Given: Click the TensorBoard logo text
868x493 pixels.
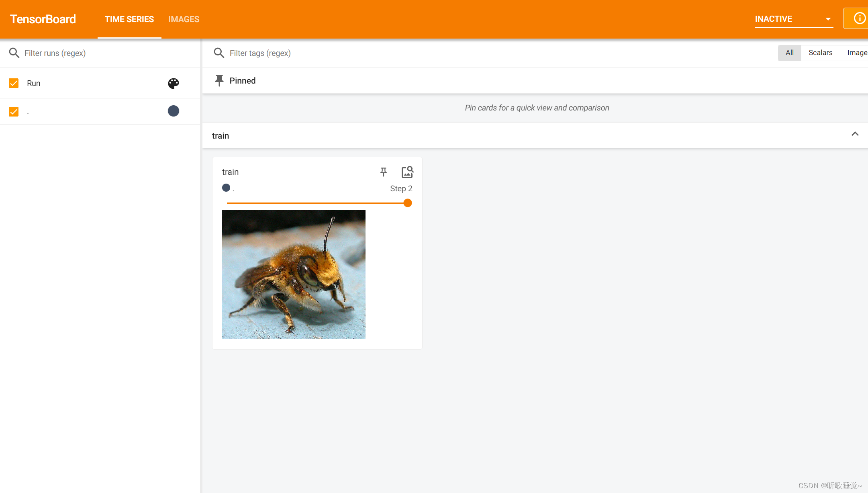Looking at the screenshot, I should pos(43,19).
